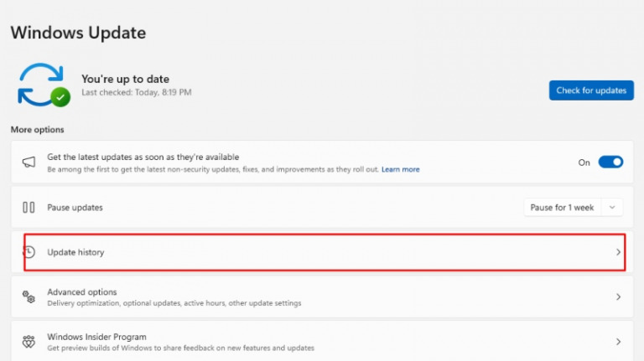Expand the pause duration chevron arrow

click(x=613, y=207)
